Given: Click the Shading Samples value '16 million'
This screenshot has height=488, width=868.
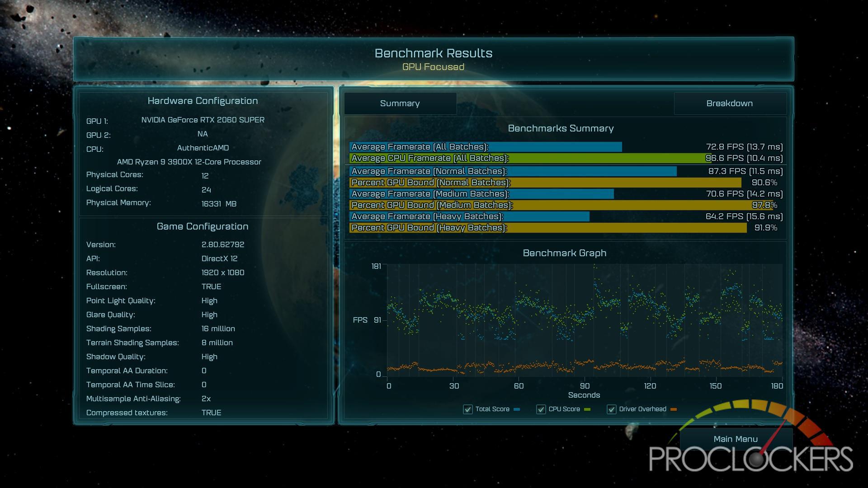Looking at the screenshot, I should coord(218,328).
